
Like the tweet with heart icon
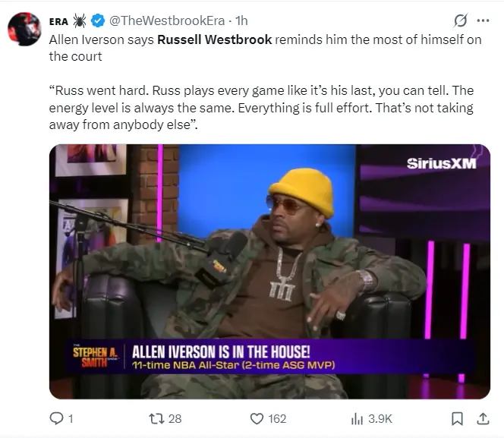click(x=257, y=419)
